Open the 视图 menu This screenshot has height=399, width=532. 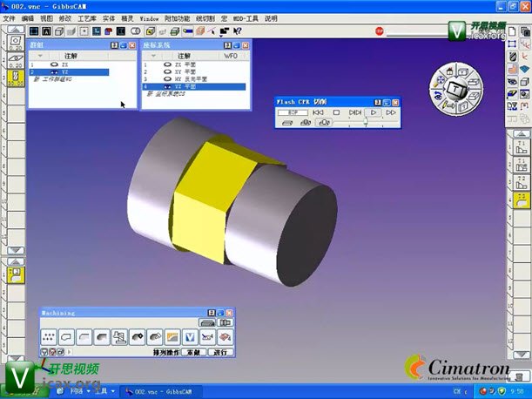[46, 18]
